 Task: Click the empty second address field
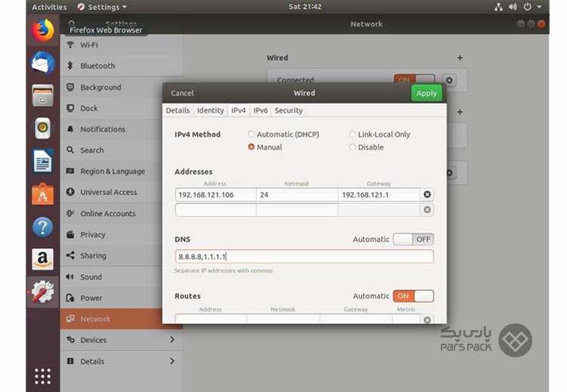(x=215, y=210)
